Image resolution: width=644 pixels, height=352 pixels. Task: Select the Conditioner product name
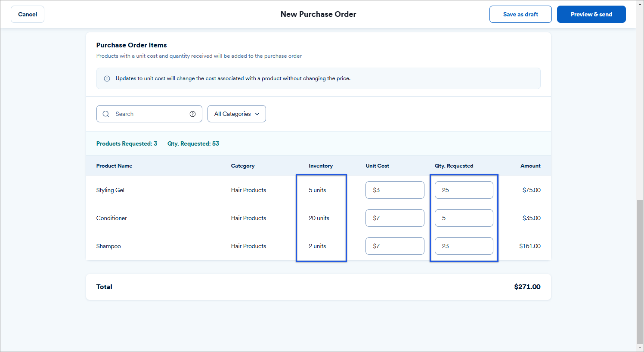tap(111, 218)
